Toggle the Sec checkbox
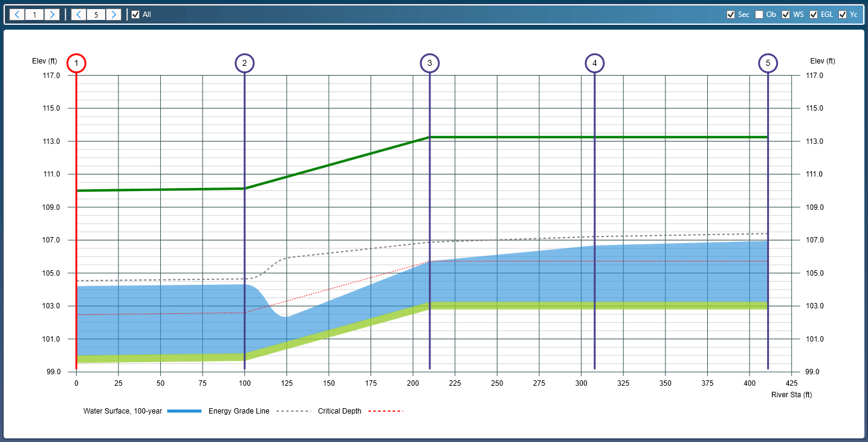Image resolution: width=868 pixels, height=442 pixels. click(730, 14)
